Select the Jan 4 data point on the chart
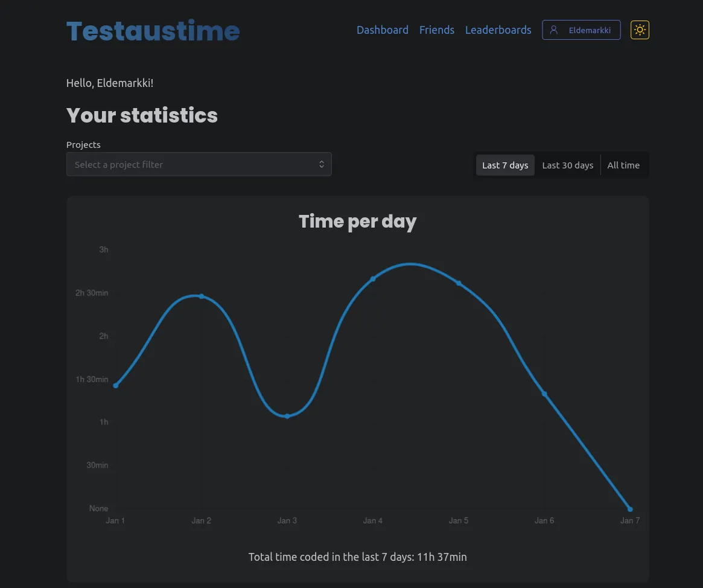This screenshot has height=588, width=703. point(373,278)
